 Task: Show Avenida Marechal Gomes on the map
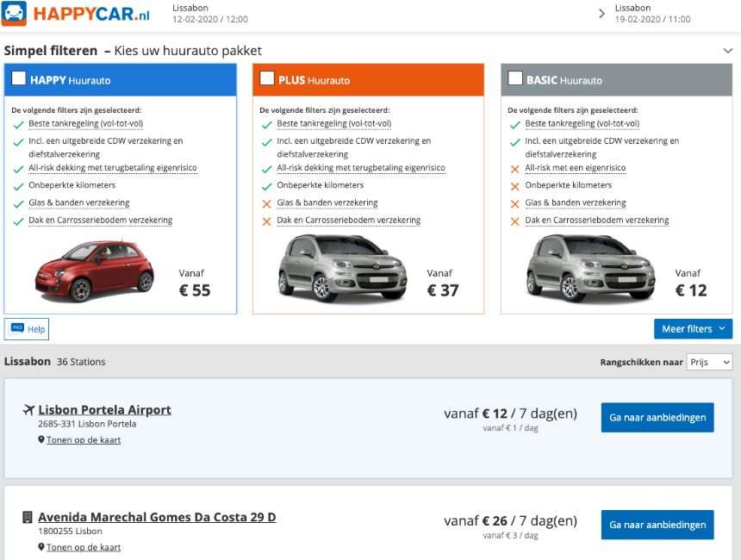click(84, 547)
